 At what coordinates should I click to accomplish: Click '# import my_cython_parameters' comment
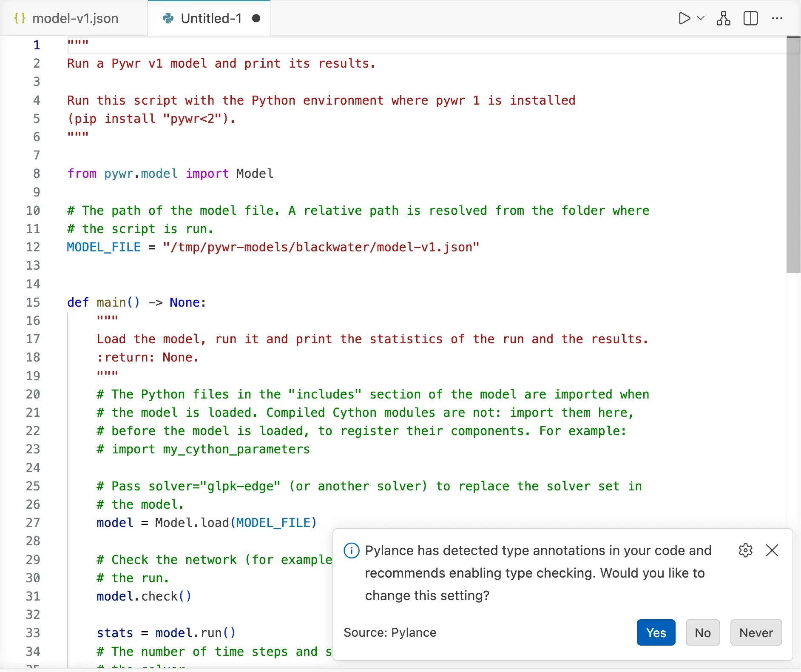point(203,449)
